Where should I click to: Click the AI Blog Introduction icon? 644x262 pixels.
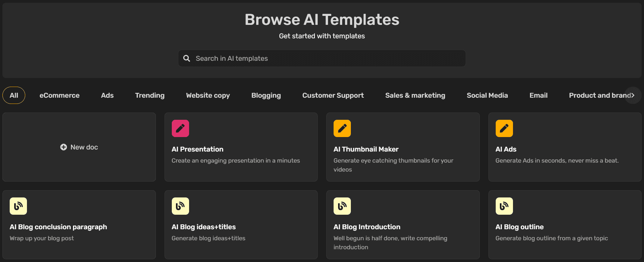(342, 206)
